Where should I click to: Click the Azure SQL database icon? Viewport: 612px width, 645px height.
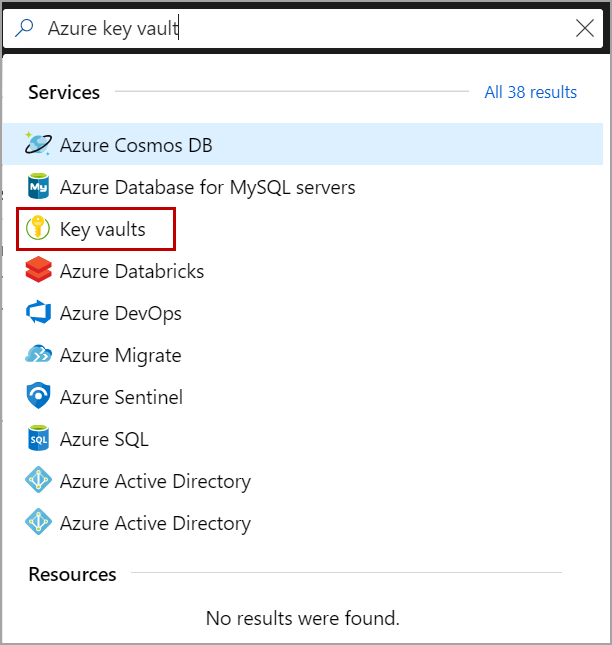39,439
